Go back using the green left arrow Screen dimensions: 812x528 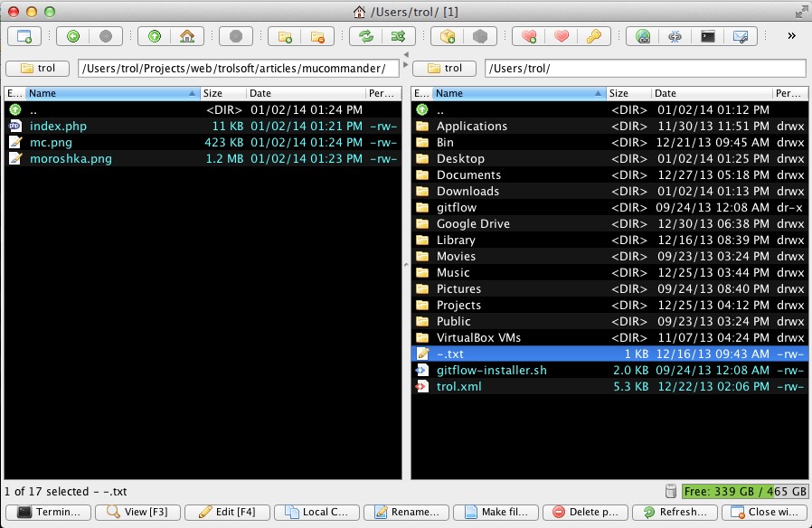click(x=73, y=36)
